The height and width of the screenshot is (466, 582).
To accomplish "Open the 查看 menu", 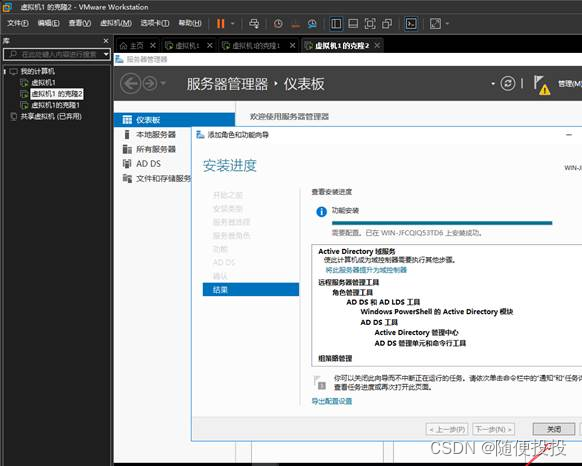I will [x=79, y=23].
